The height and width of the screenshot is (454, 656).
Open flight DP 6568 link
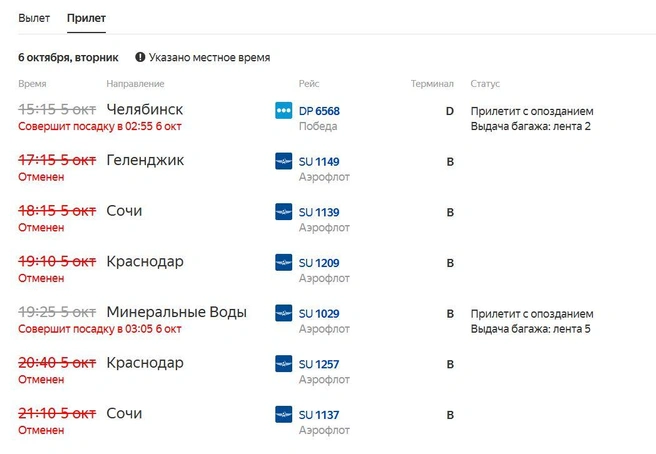point(319,111)
